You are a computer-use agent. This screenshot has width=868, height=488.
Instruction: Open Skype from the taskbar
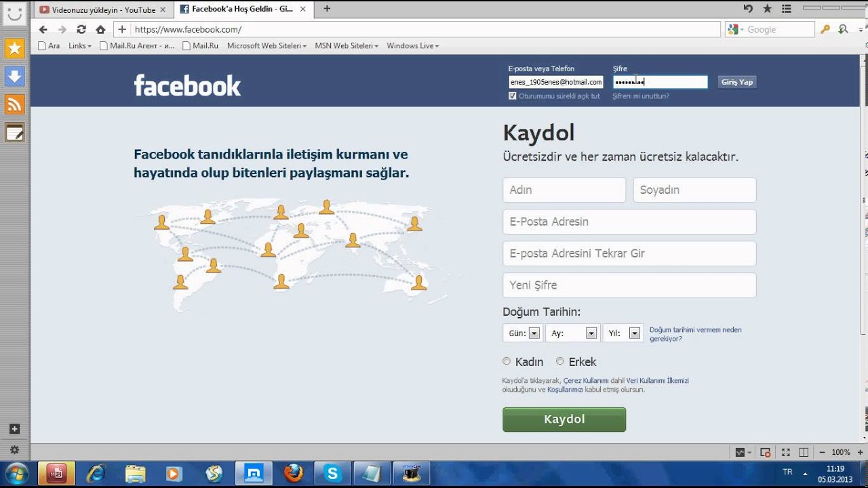(332, 473)
